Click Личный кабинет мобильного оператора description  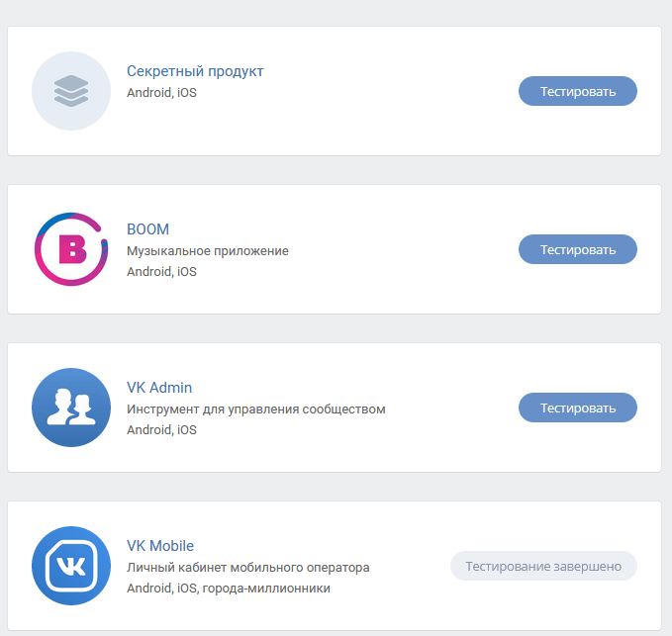tap(247, 568)
